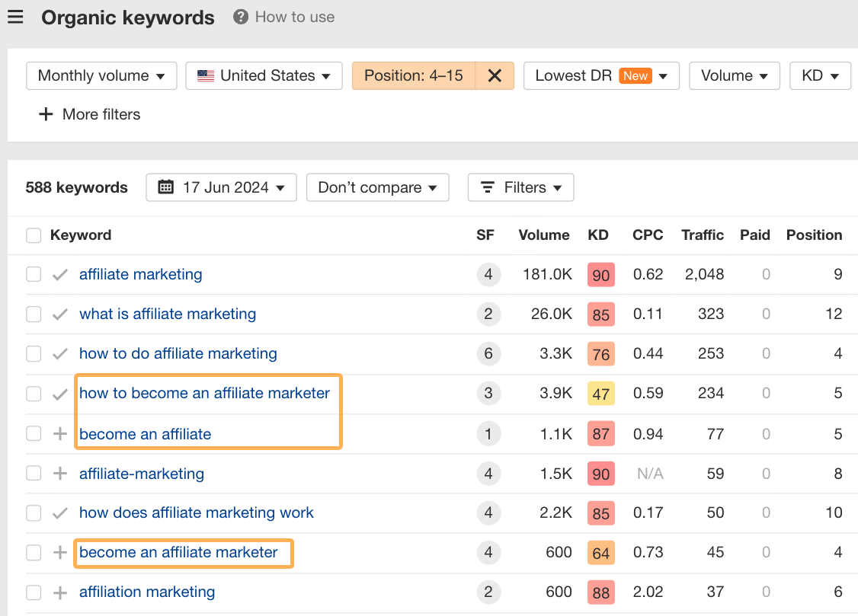The height and width of the screenshot is (616, 858).
Task: Open the "what is affiliate marketing" keyword link
Action: pos(167,314)
